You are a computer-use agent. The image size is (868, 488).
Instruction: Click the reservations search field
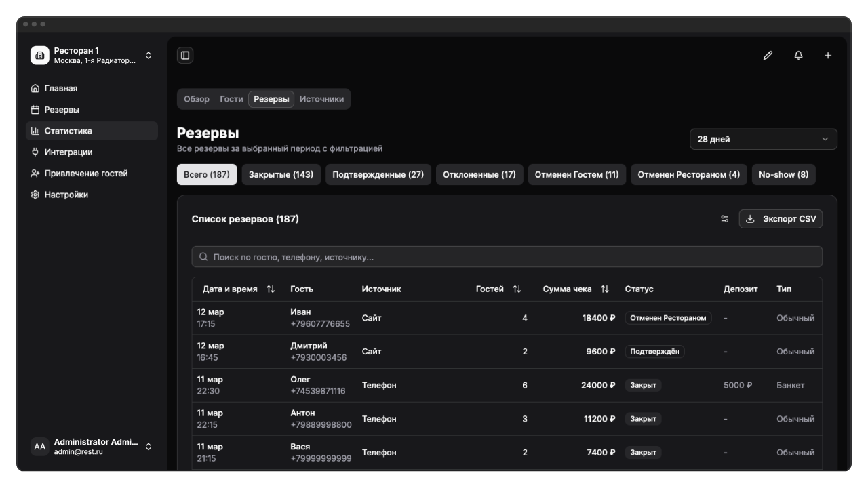click(507, 257)
